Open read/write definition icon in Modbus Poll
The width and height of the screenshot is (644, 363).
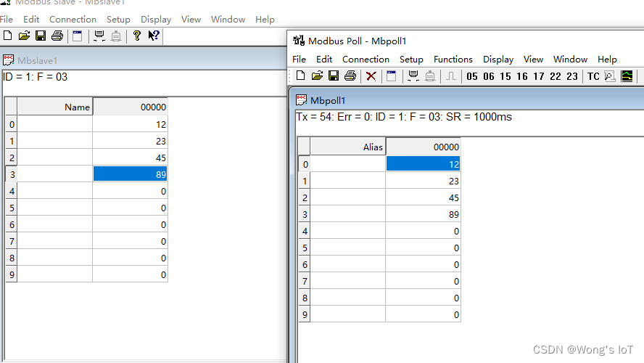[392, 76]
